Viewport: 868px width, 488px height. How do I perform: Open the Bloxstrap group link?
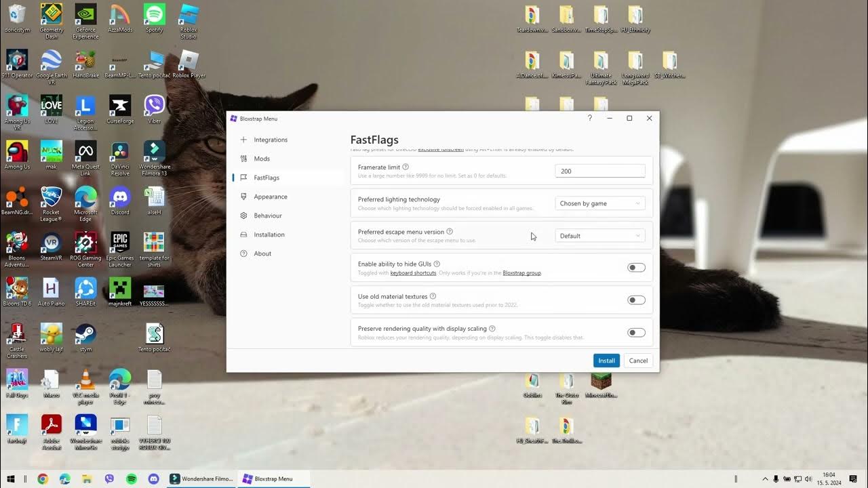(521, 273)
